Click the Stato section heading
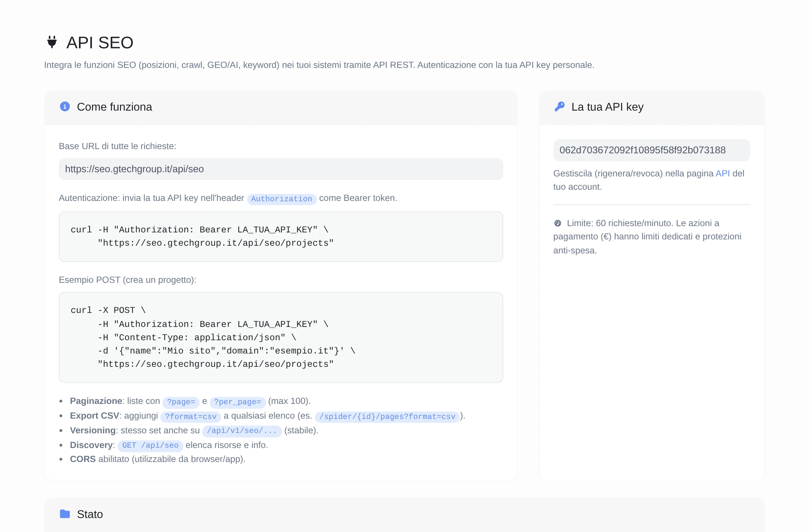The width and height of the screenshot is (809, 532). pyautogui.click(x=90, y=514)
